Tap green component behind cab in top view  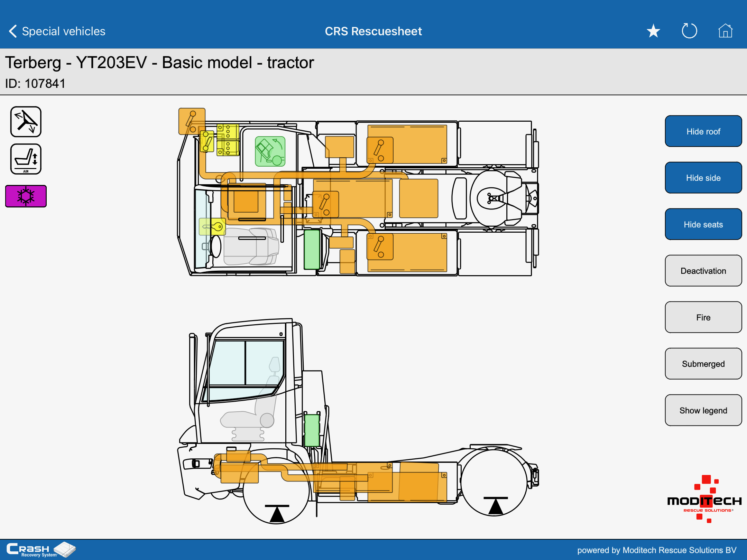[312, 249]
